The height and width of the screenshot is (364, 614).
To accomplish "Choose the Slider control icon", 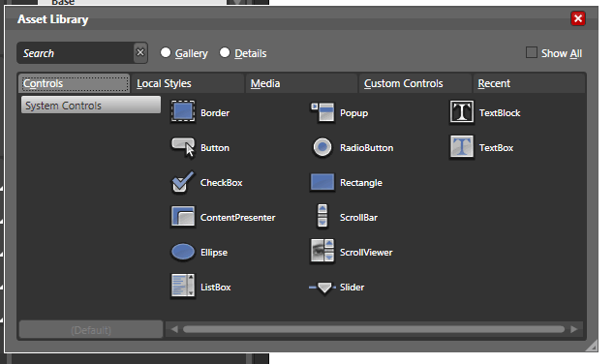I will pyautogui.click(x=322, y=288).
